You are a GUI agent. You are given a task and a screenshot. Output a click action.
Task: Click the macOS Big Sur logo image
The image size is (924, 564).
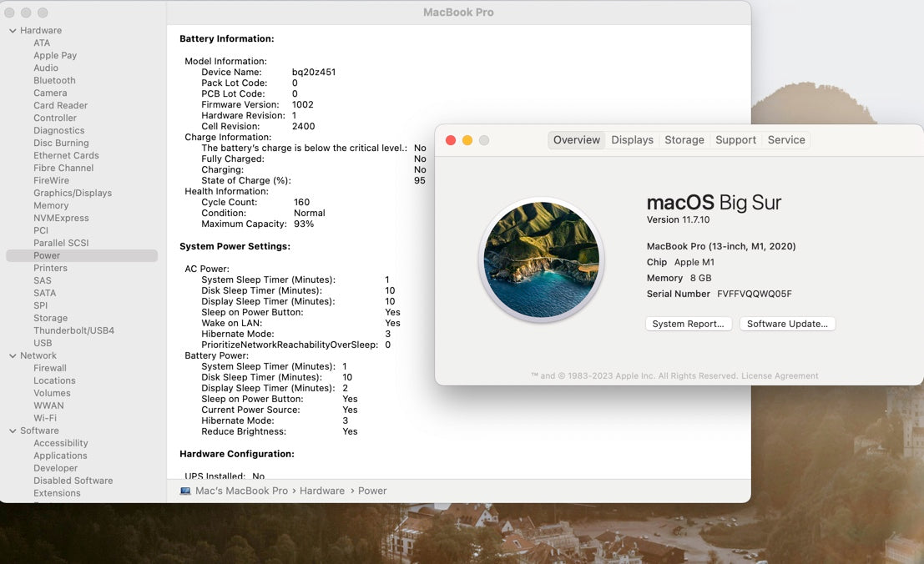click(541, 259)
